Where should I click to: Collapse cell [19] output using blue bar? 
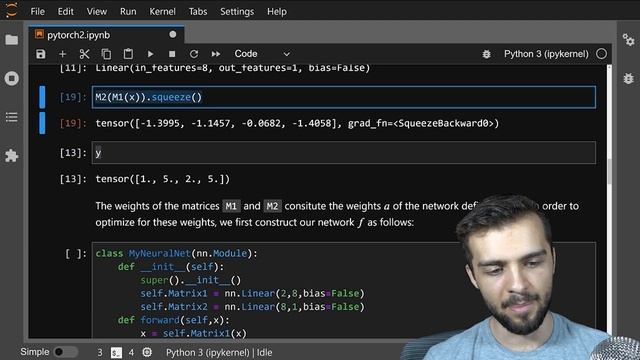tap(42, 123)
